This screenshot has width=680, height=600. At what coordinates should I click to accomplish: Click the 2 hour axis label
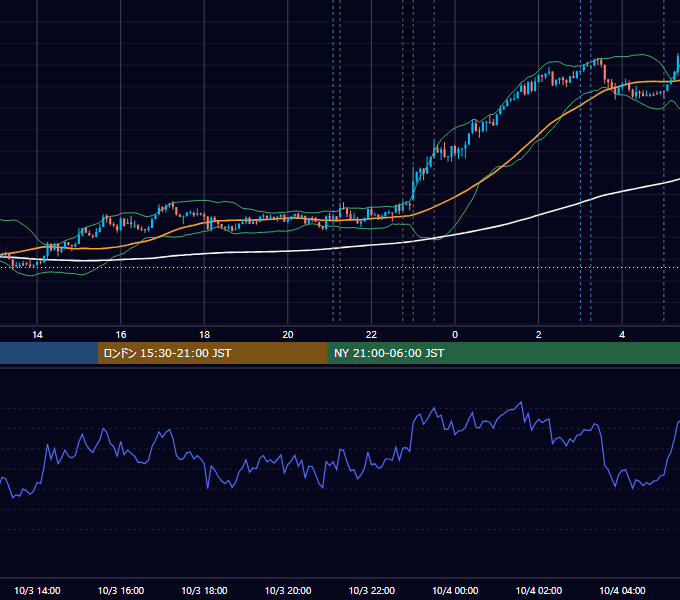click(x=539, y=335)
